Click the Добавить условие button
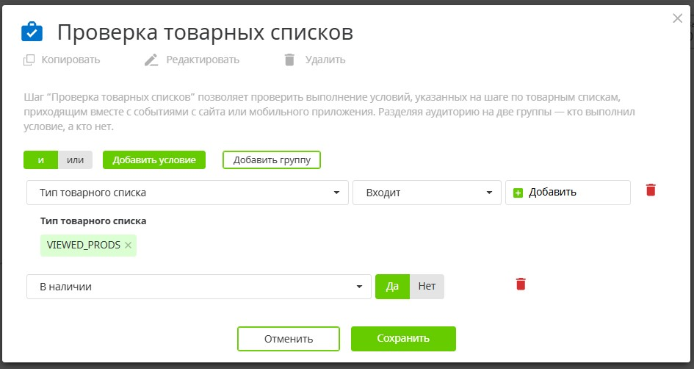This screenshot has height=369, width=694. click(154, 160)
